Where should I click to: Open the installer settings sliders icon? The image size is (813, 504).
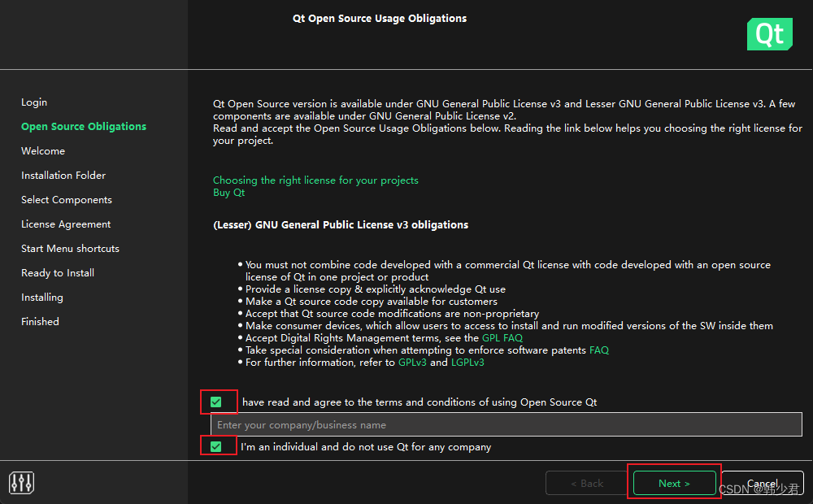click(21, 483)
